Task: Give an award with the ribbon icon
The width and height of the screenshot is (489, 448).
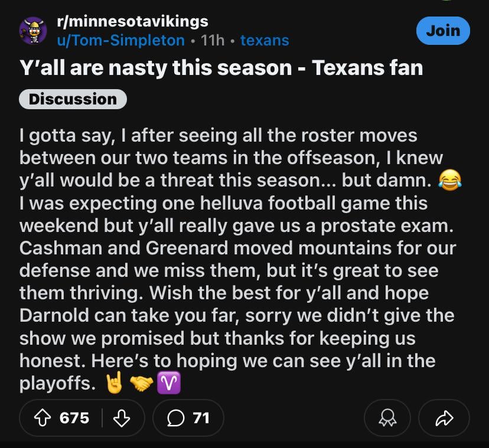Action: click(387, 418)
